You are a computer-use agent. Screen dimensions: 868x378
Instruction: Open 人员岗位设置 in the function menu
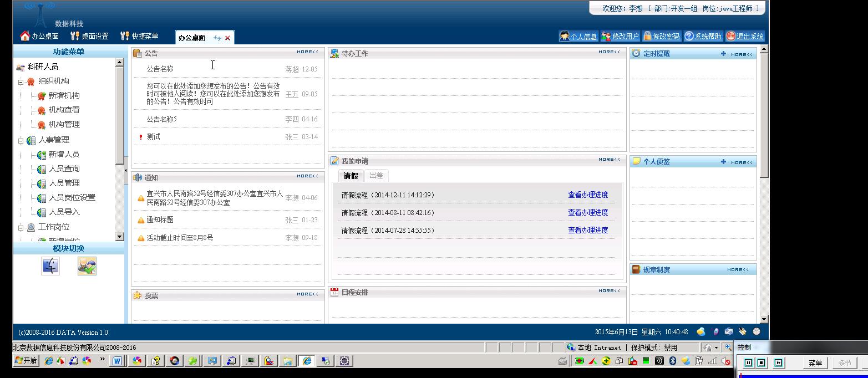point(72,197)
